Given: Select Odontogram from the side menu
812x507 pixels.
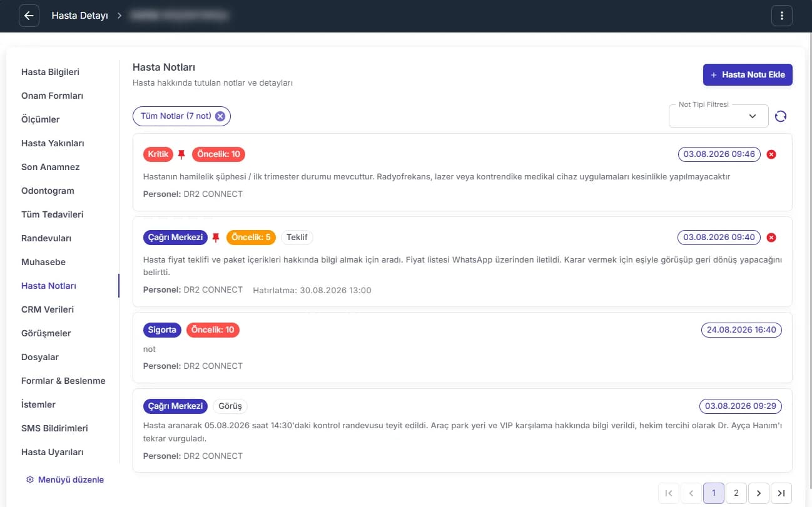Looking at the screenshot, I should tap(48, 191).
